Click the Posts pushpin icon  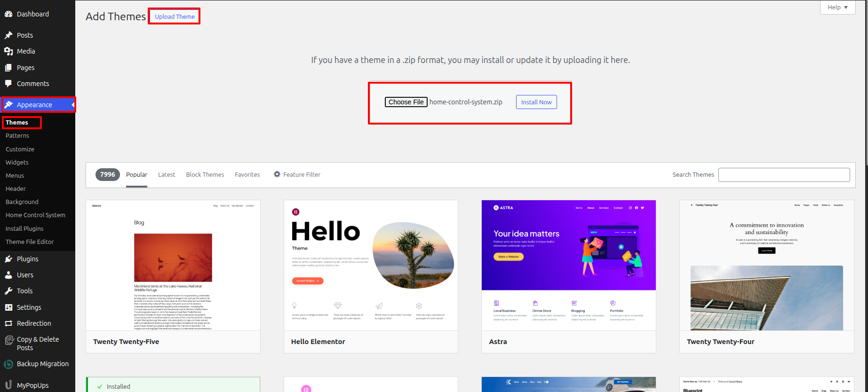click(x=8, y=35)
